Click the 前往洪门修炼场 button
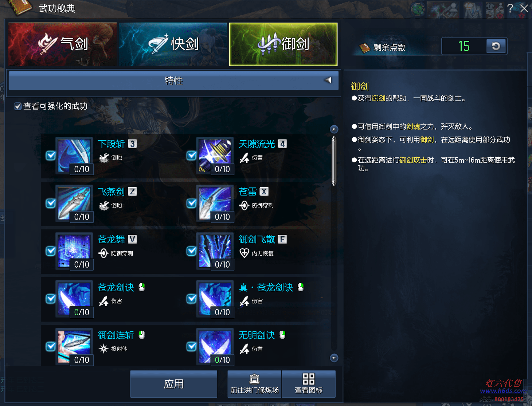 tap(254, 384)
